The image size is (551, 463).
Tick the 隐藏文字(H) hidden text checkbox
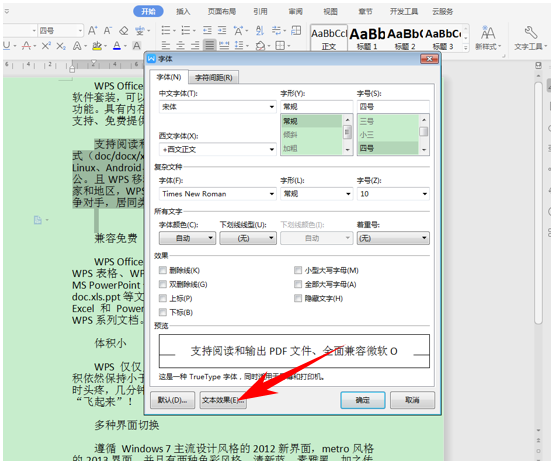click(298, 298)
